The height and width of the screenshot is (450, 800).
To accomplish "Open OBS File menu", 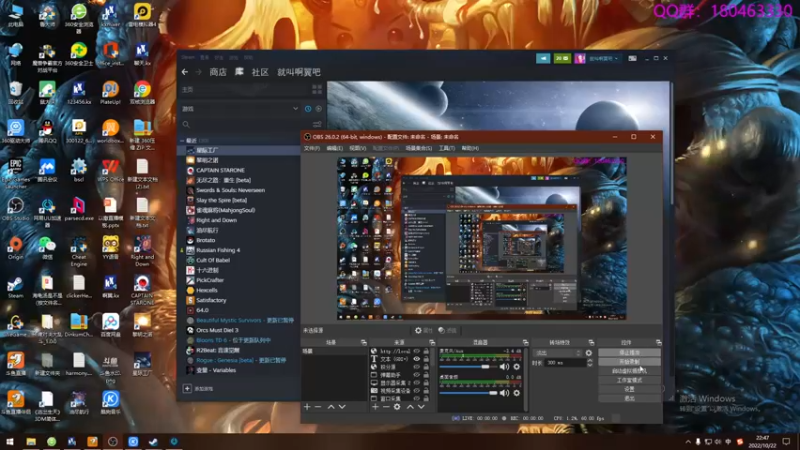I will coord(312,148).
